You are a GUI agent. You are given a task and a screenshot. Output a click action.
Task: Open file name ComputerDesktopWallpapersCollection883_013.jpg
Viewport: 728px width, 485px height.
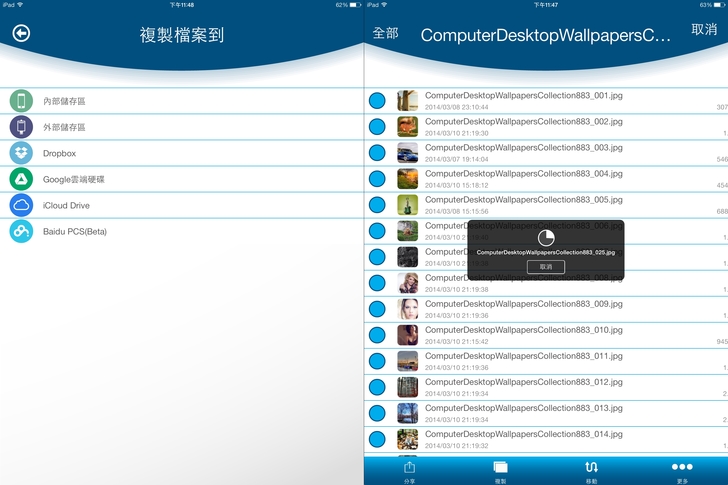pyautogui.click(x=524, y=408)
